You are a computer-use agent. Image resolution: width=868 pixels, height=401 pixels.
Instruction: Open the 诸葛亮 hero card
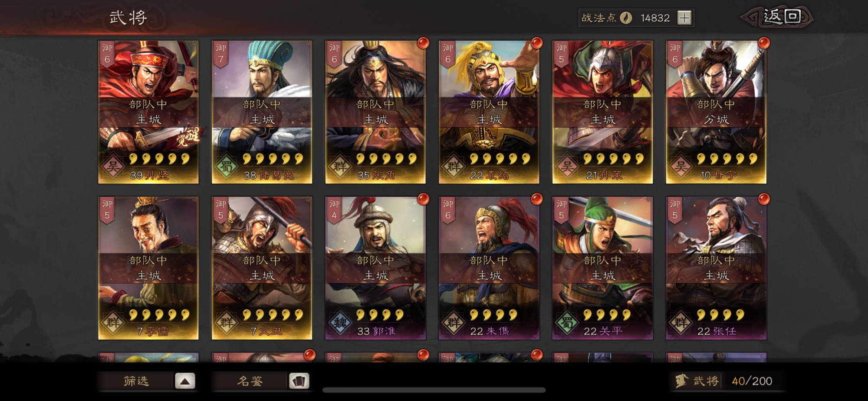pos(262,112)
